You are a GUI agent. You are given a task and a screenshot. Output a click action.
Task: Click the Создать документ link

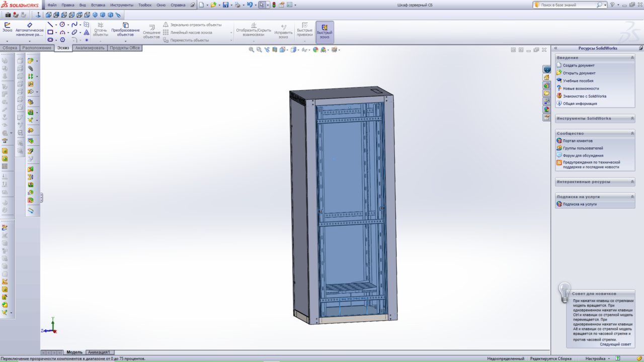pyautogui.click(x=579, y=65)
